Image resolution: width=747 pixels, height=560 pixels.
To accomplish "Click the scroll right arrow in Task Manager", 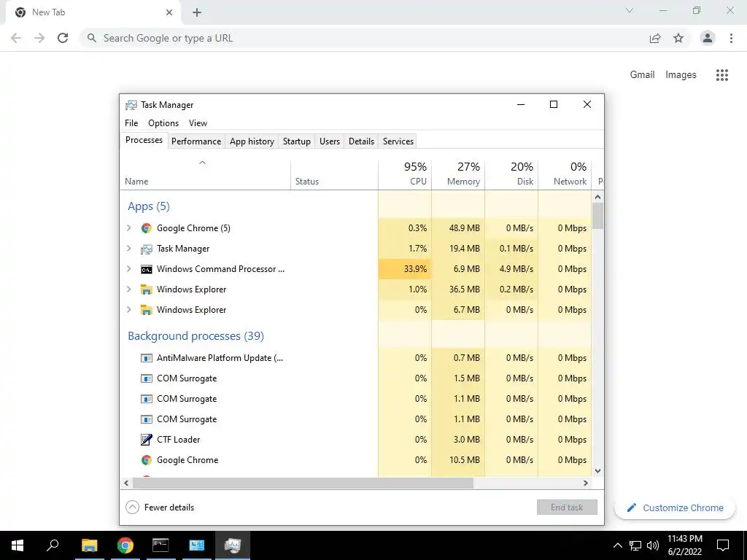I will tap(586, 483).
